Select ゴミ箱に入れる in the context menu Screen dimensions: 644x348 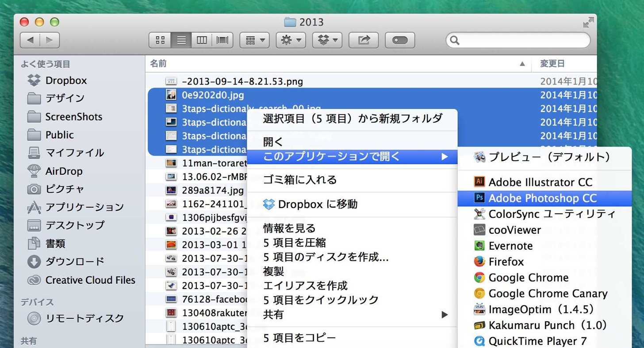[352, 180]
